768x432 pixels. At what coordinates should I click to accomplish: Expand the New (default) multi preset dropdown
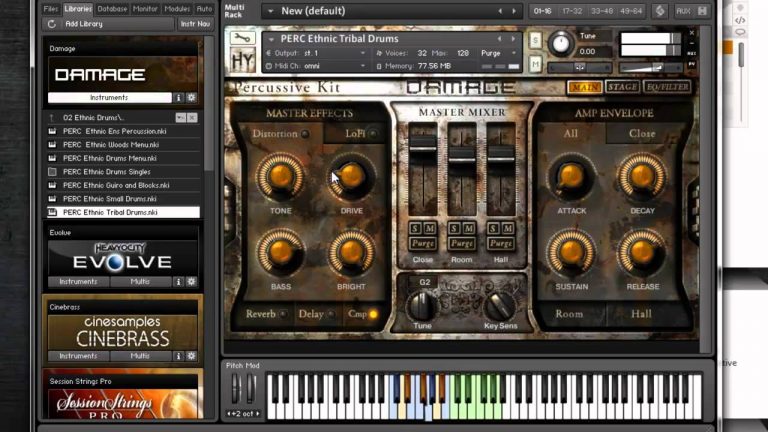[x=390, y=11]
